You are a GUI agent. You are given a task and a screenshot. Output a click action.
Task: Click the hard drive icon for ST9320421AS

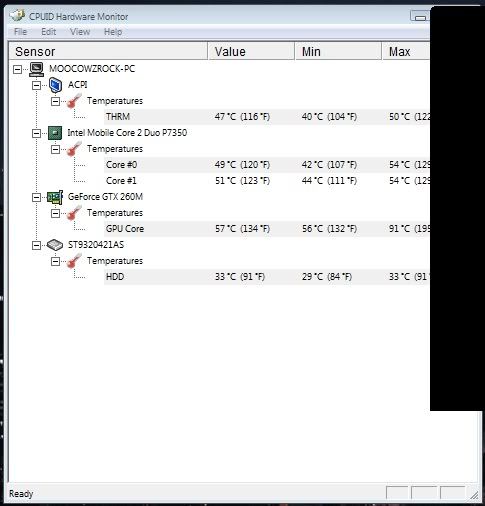55,245
